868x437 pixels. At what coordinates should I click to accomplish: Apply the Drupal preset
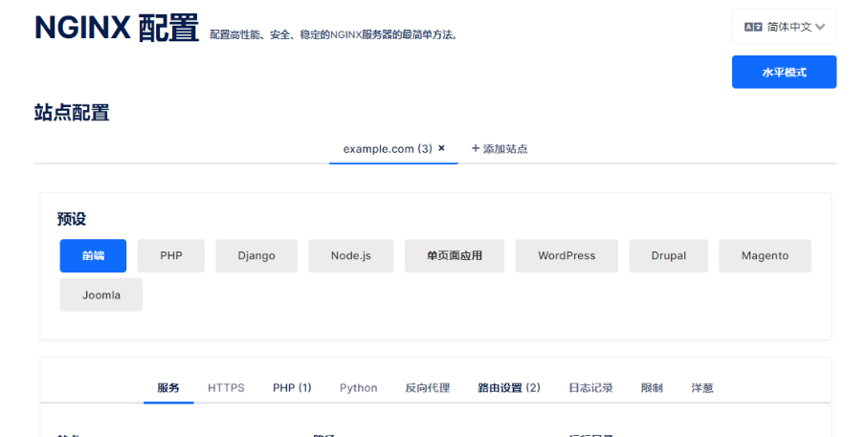pyautogui.click(x=669, y=255)
